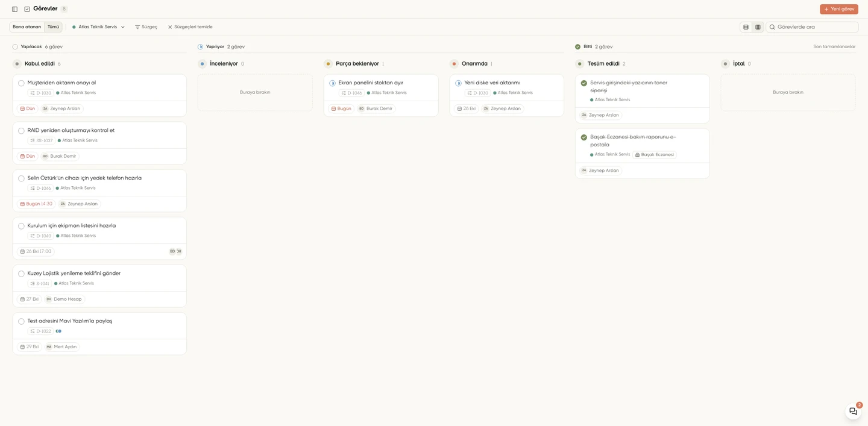868x426 pixels.
Task: Select the 'Tümü' tab
Action: point(53,27)
